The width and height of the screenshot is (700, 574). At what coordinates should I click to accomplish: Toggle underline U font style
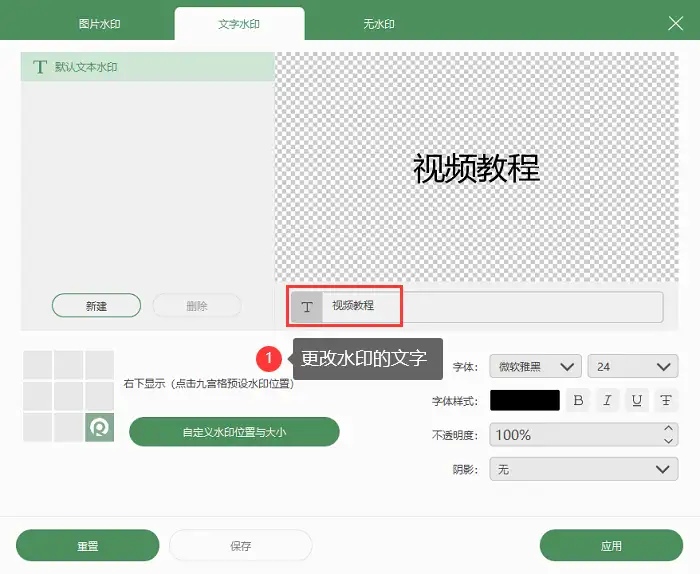[x=637, y=400]
